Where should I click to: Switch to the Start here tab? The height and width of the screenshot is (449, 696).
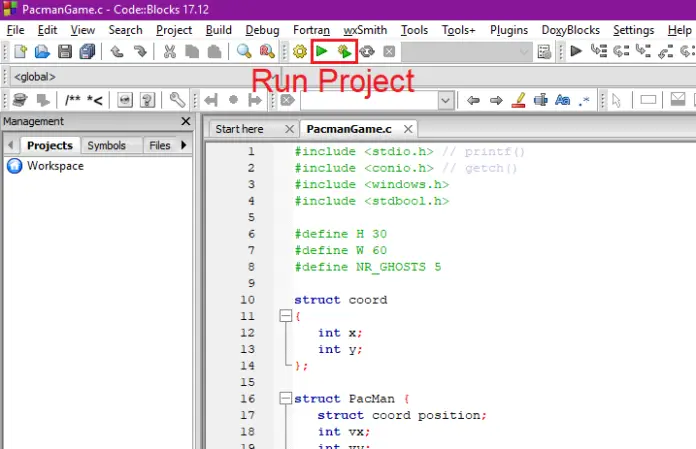(x=240, y=129)
